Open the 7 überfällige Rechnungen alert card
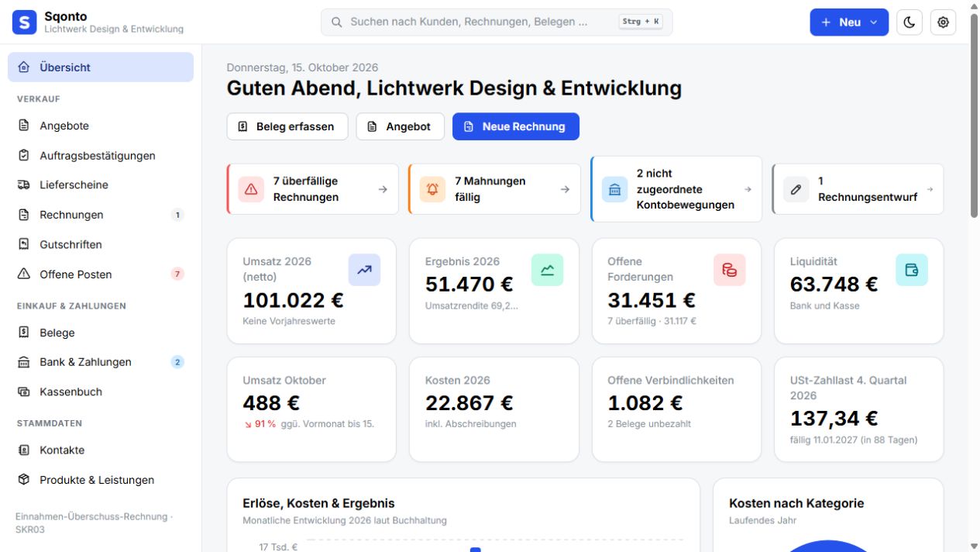This screenshot has width=980, height=552. click(x=313, y=189)
